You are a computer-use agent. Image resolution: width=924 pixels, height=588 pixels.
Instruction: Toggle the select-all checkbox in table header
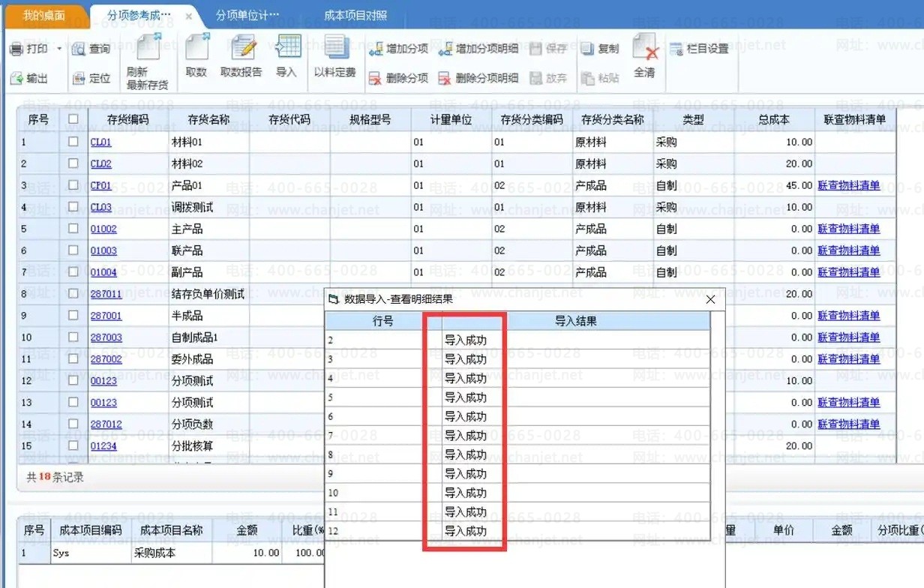73,119
